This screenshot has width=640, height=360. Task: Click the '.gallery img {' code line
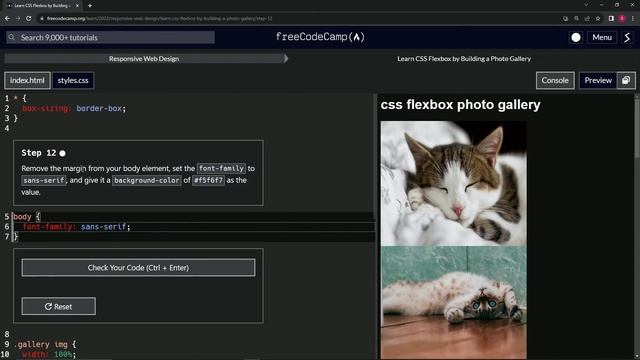coord(45,344)
